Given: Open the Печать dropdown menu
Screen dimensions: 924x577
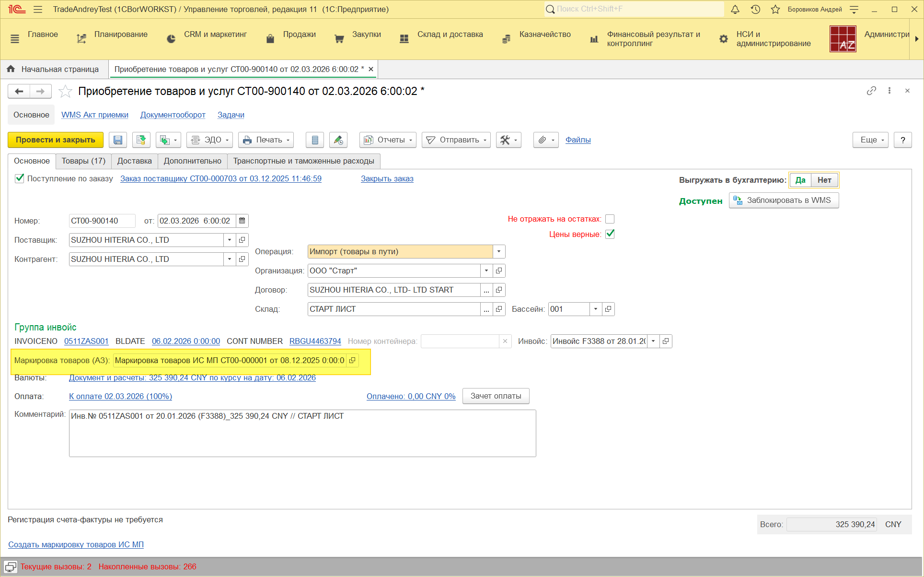Looking at the screenshot, I should (x=266, y=140).
